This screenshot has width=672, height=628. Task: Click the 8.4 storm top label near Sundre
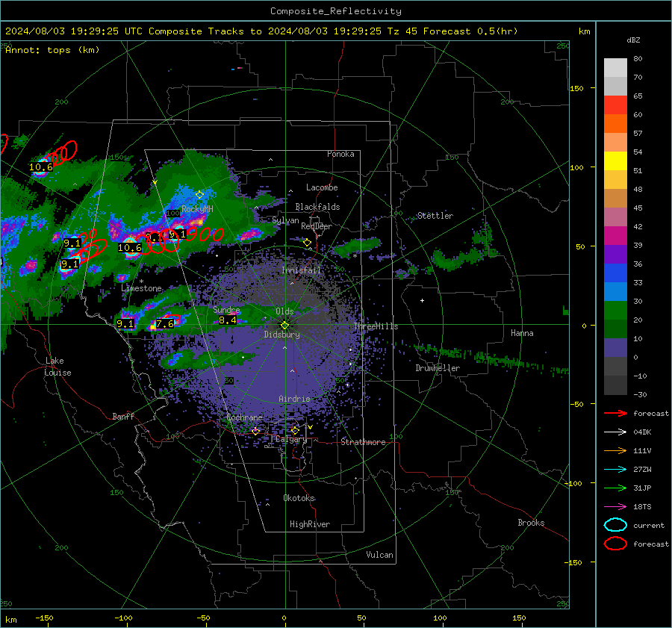coord(227,320)
